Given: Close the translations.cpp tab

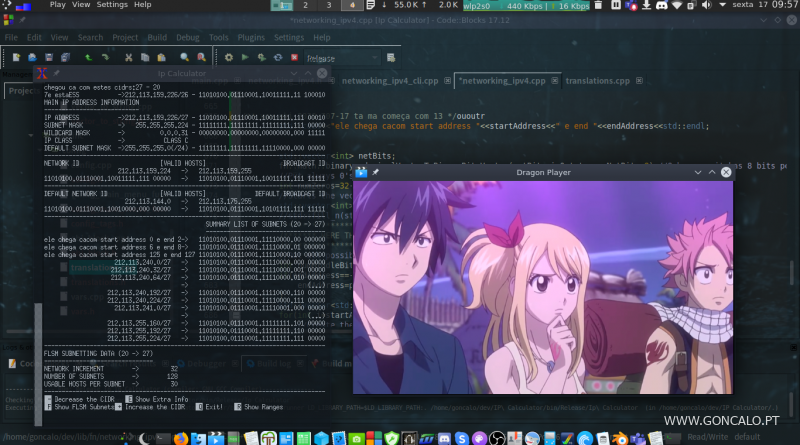Looking at the screenshot, I should 639,81.
